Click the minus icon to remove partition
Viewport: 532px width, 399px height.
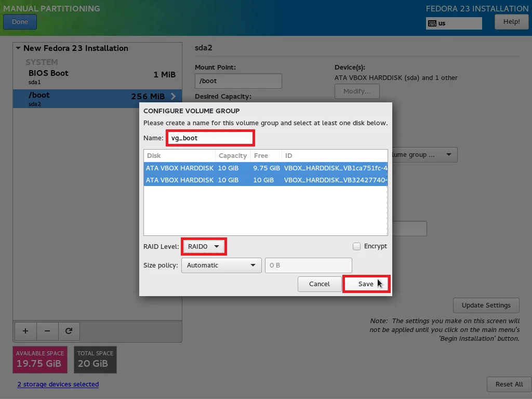pos(47,331)
